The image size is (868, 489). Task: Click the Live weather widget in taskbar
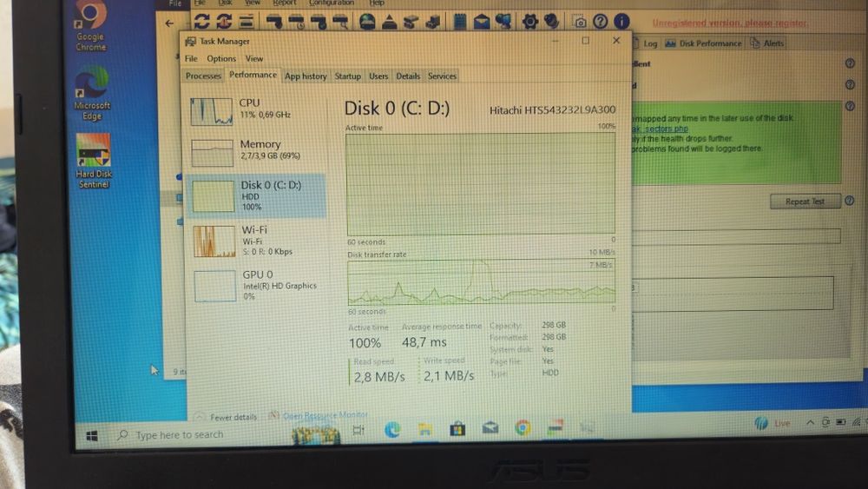pos(773,424)
